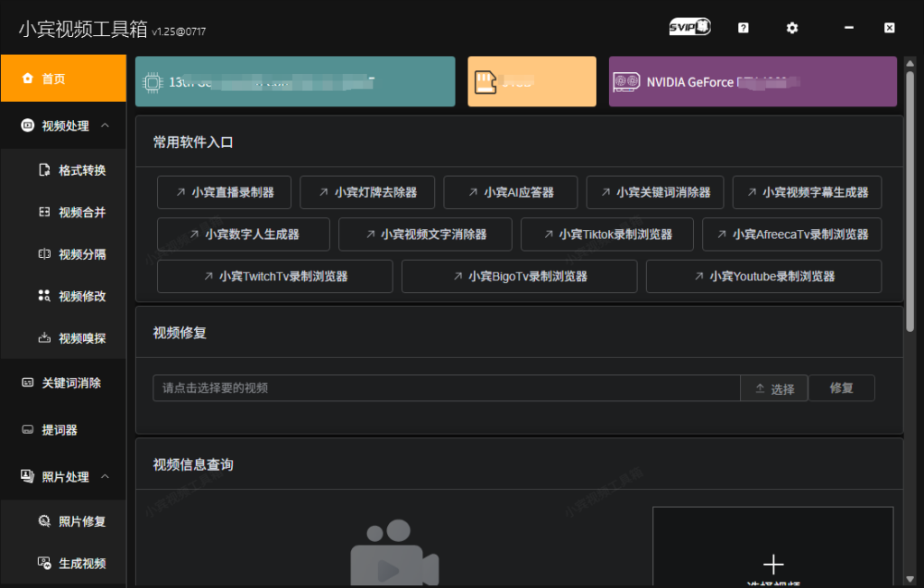Open 生成视频 in the sidebar
The height and width of the screenshot is (588, 924).
63,564
